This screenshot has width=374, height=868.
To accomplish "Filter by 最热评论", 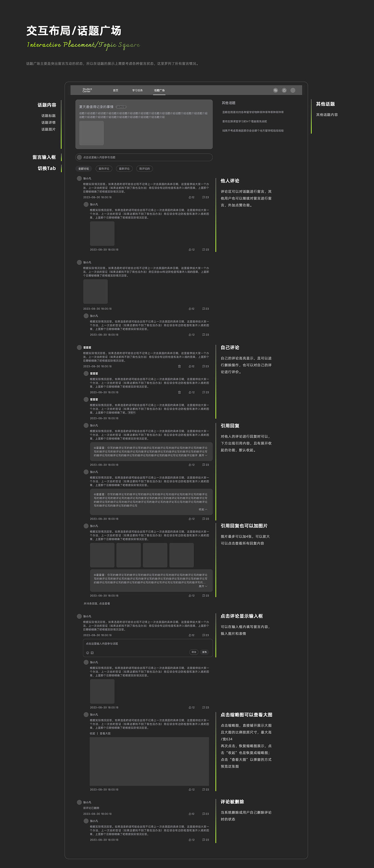I will coord(104,169).
